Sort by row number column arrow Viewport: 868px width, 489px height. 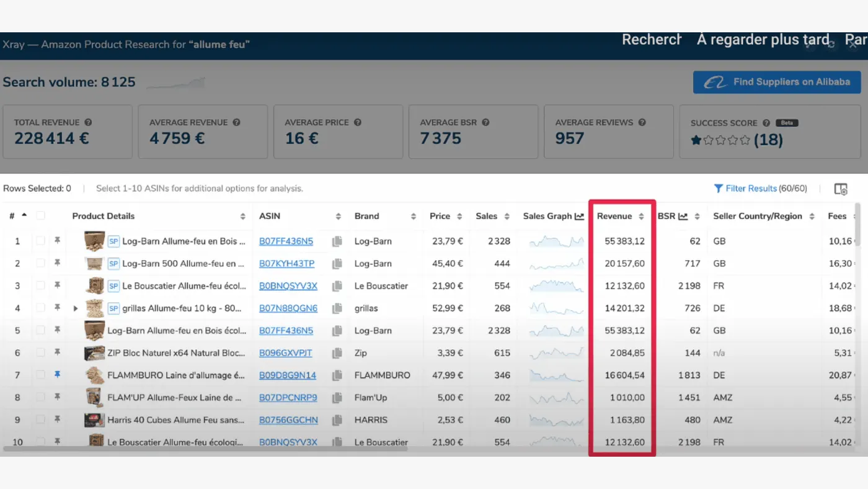click(x=24, y=215)
